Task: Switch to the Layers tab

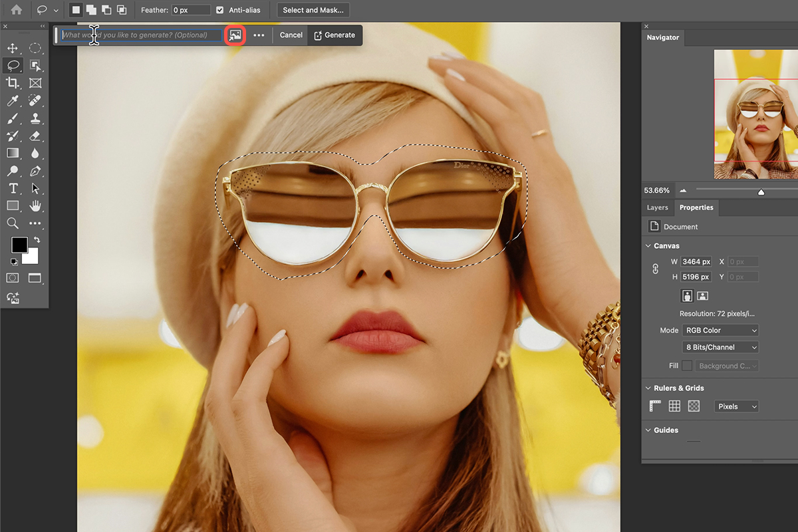Action: click(657, 207)
